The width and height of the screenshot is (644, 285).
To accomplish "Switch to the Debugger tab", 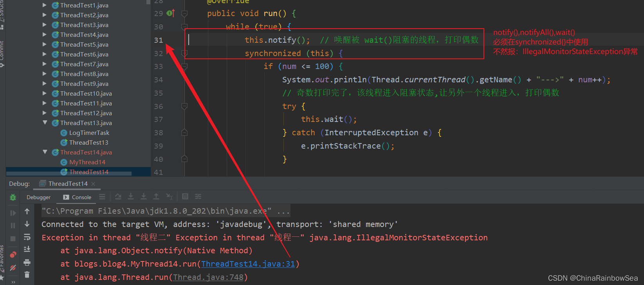I will coord(38,197).
